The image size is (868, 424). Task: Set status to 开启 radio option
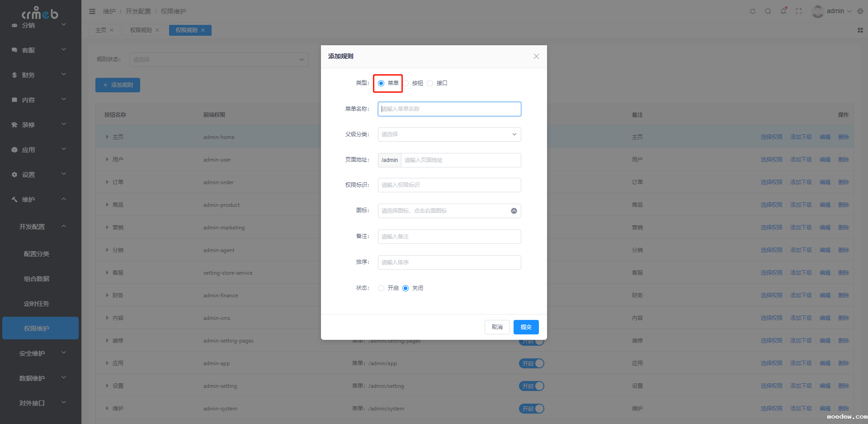[x=381, y=288]
